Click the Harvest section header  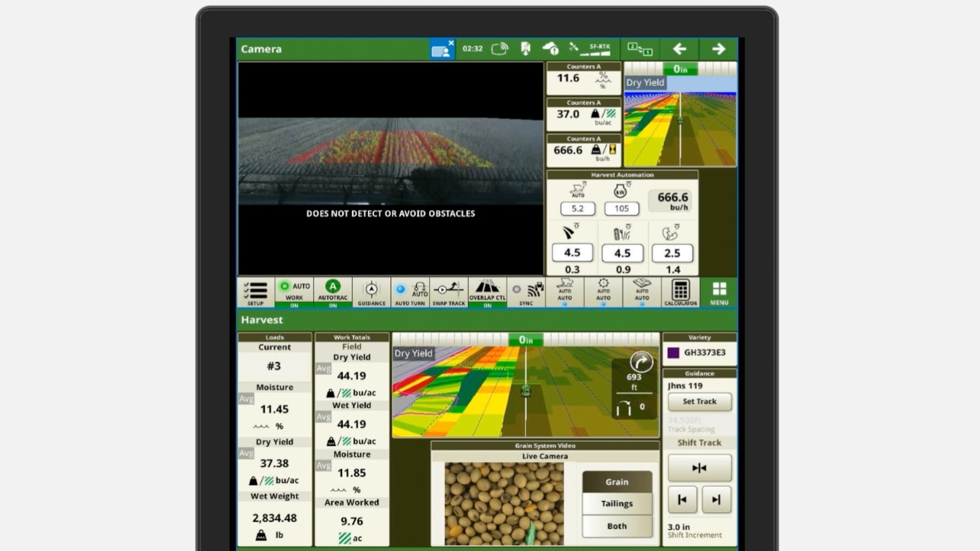[262, 320]
